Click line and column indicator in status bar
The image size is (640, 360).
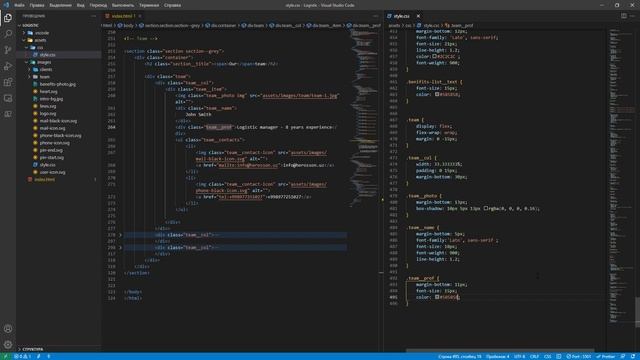click(460, 356)
